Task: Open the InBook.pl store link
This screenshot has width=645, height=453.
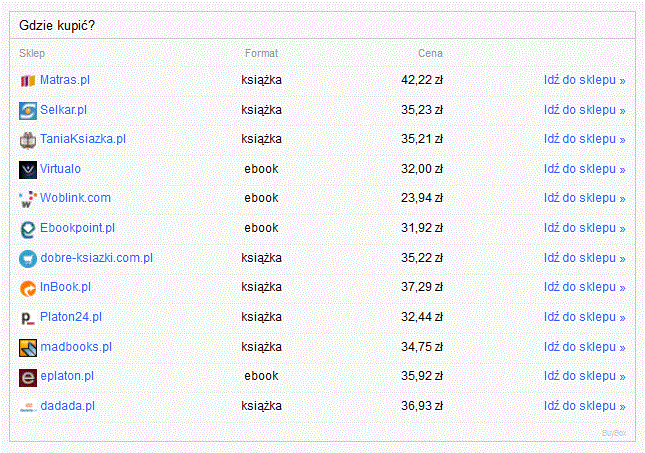Action: 65,287
